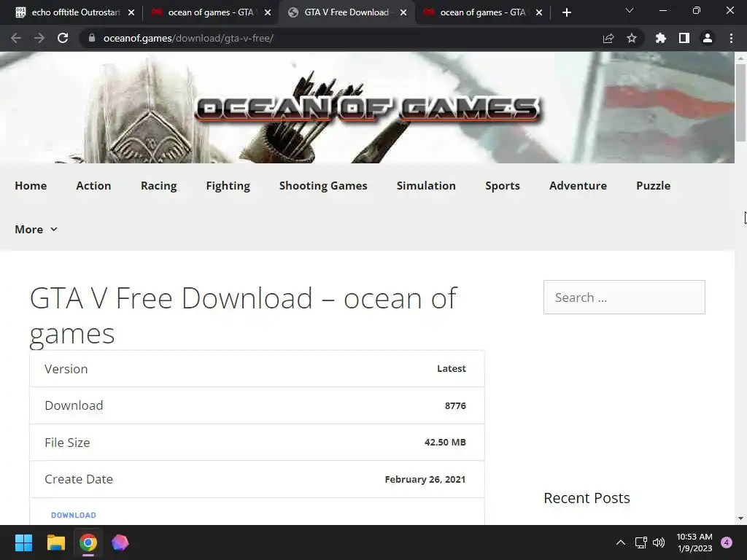Click the February 26, 2021 date
Screen dimensions: 747x560
point(425,480)
